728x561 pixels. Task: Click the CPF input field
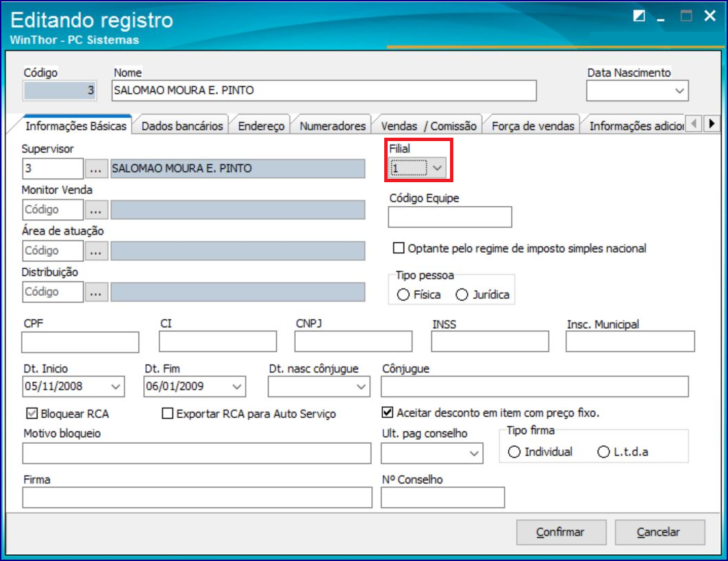click(80, 342)
